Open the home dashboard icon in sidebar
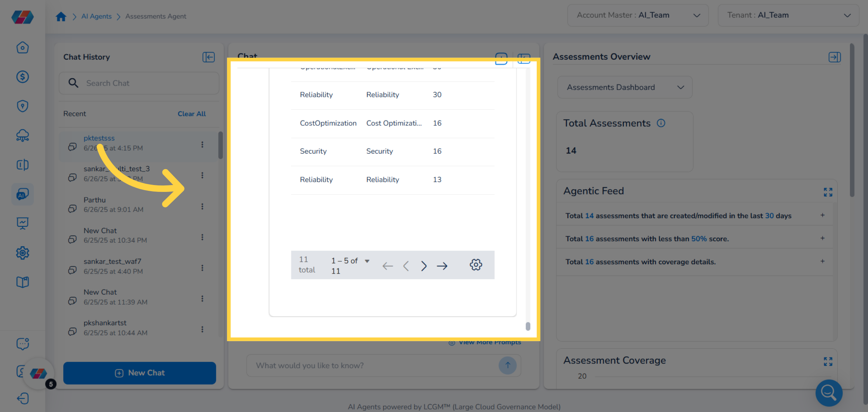This screenshot has width=868, height=412. [x=22, y=47]
